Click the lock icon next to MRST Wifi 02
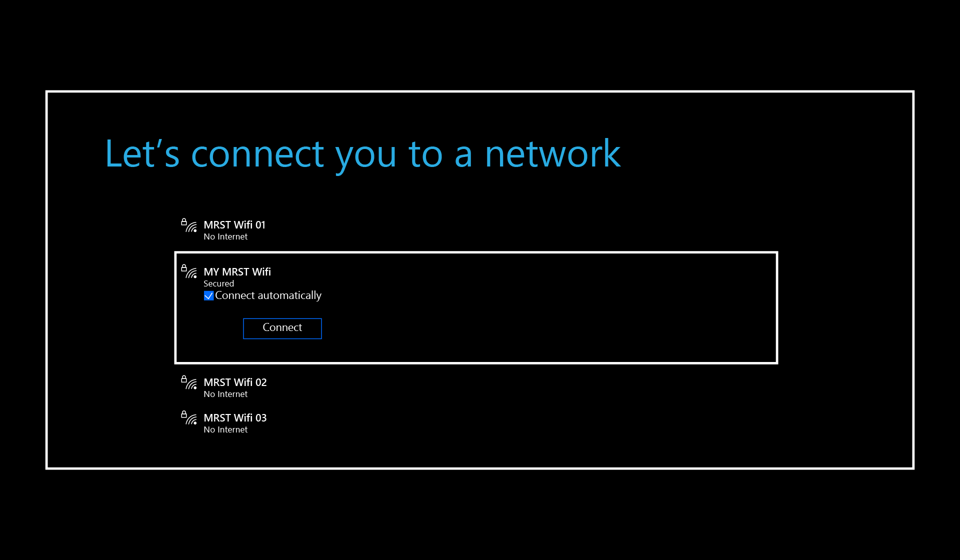Image resolution: width=960 pixels, height=560 pixels. pyautogui.click(x=184, y=378)
